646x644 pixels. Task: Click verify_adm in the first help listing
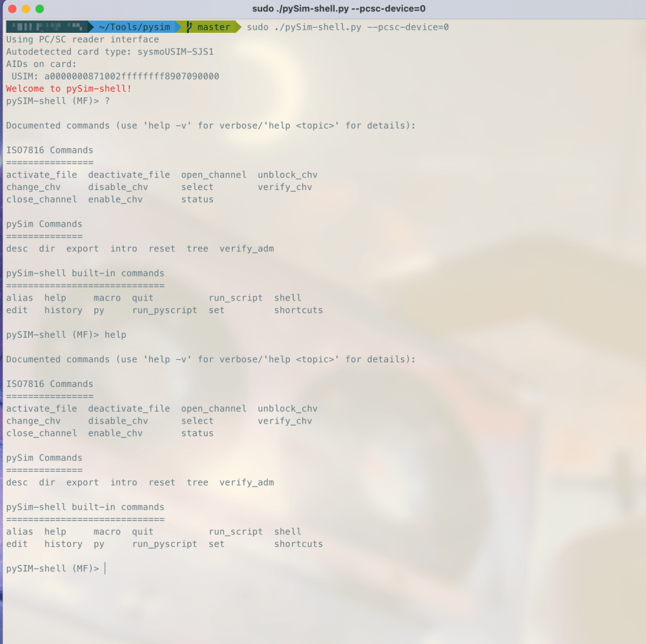pos(246,249)
